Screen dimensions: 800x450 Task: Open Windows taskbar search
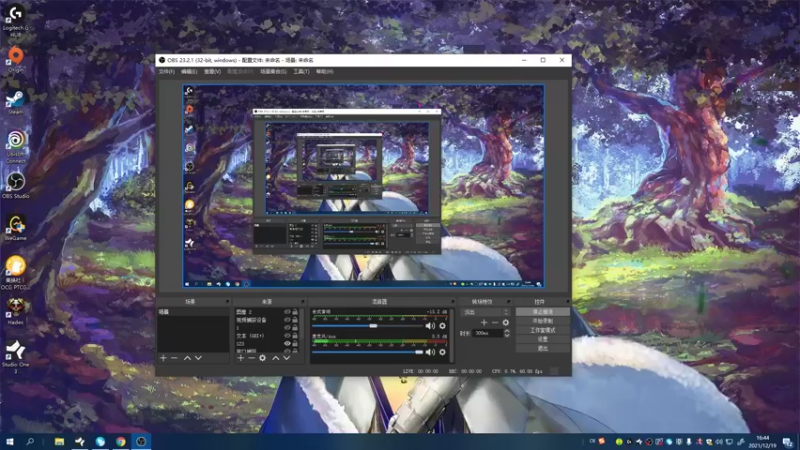coord(30,441)
